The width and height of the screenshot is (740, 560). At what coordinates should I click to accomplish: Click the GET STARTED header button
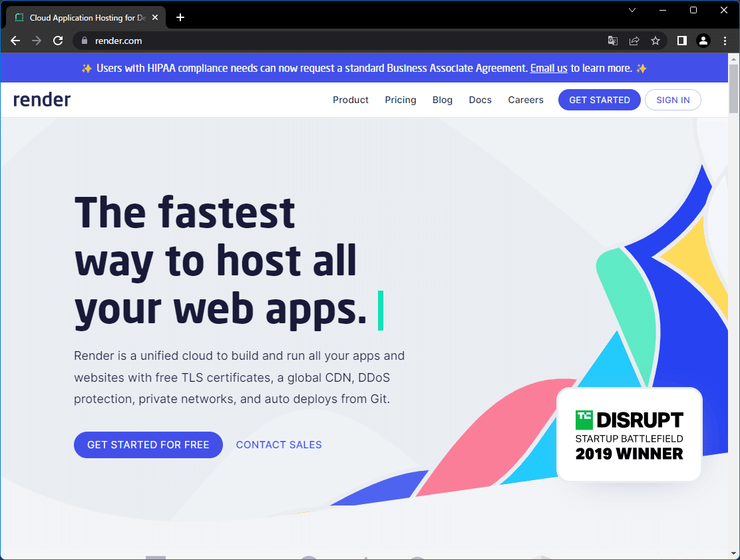pos(600,100)
